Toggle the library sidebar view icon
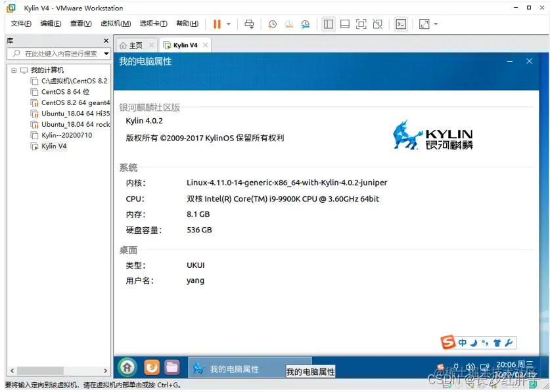The height and width of the screenshot is (392, 550). 329,24
